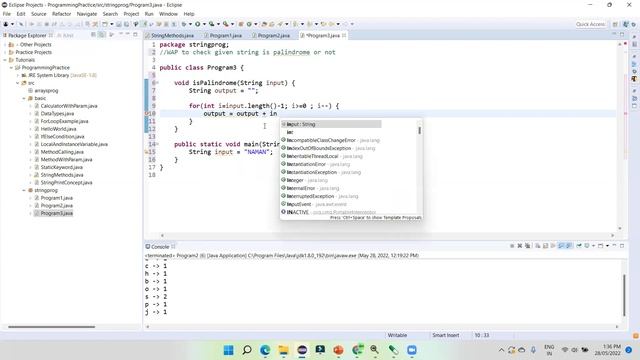Open the Open Console dropdown arrow
The height and width of the screenshot is (360, 640).
pyautogui.click(x=607, y=246)
